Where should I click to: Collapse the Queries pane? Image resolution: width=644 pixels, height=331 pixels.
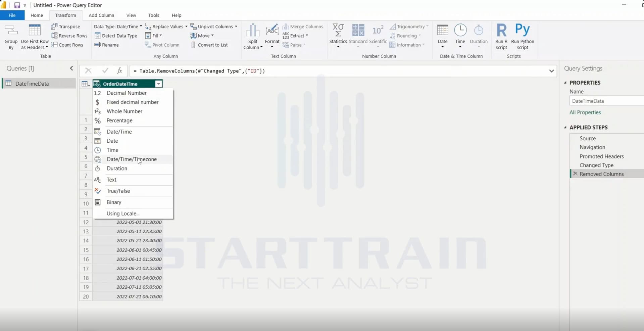71,68
